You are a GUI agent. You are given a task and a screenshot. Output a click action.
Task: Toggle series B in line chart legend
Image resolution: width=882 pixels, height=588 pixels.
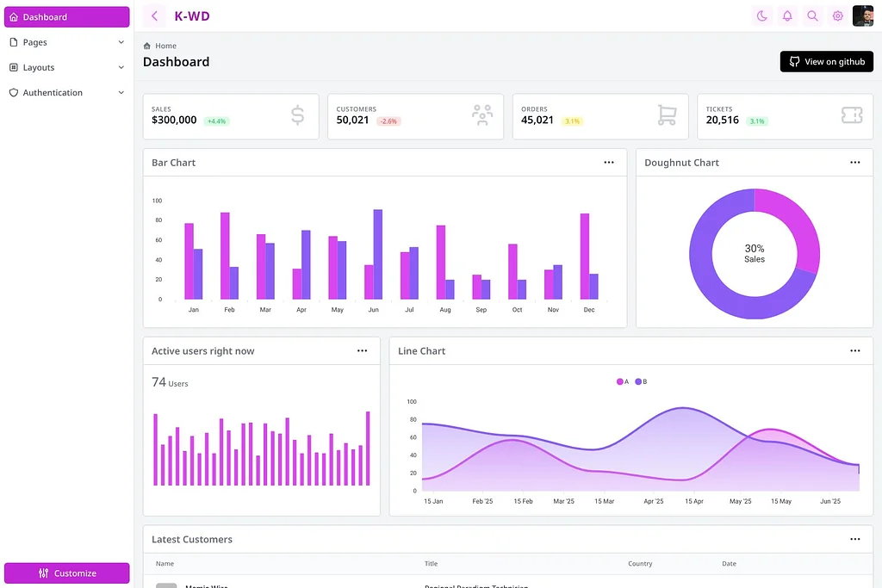pyautogui.click(x=641, y=381)
